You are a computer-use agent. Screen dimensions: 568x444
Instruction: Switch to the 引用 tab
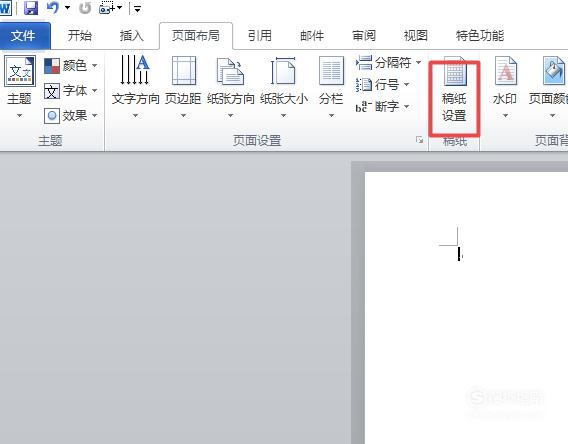(x=260, y=35)
